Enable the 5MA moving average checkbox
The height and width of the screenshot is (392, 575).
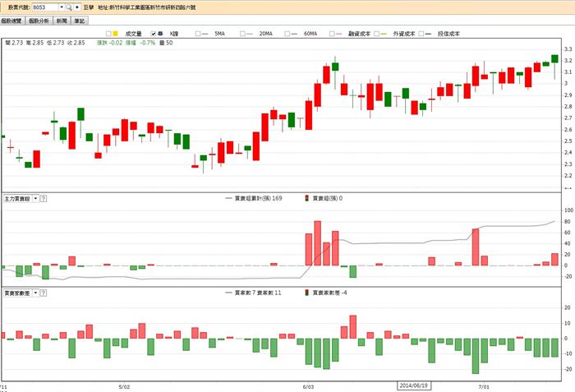[x=200, y=34]
